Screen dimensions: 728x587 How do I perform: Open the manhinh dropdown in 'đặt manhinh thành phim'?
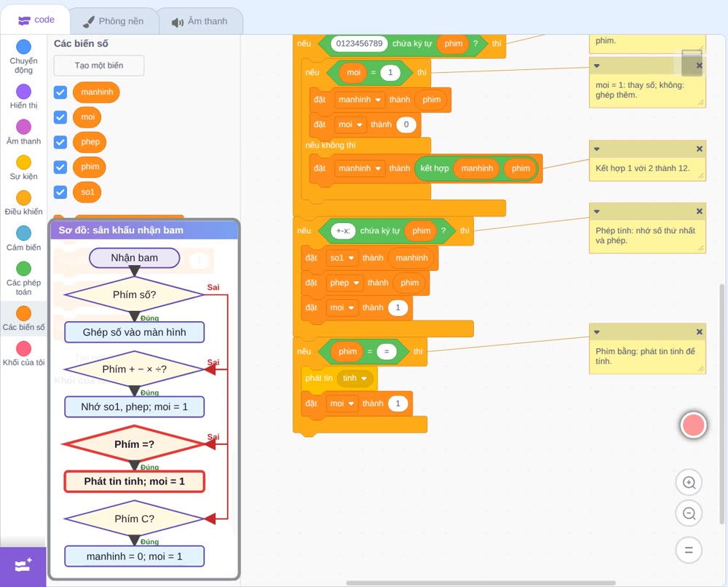pos(360,100)
